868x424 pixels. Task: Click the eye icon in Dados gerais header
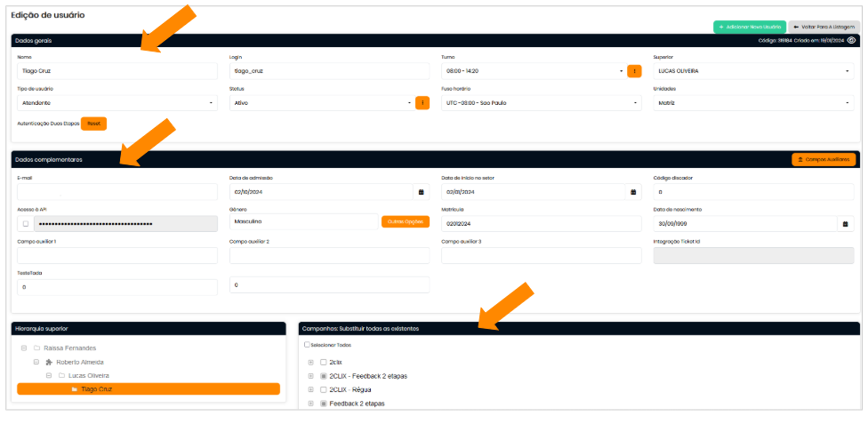tap(852, 40)
